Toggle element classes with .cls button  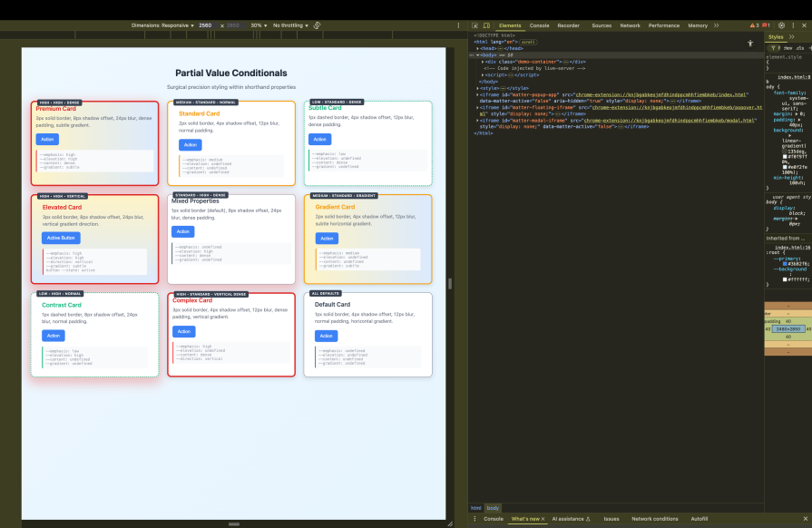pyautogui.click(x=798, y=47)
